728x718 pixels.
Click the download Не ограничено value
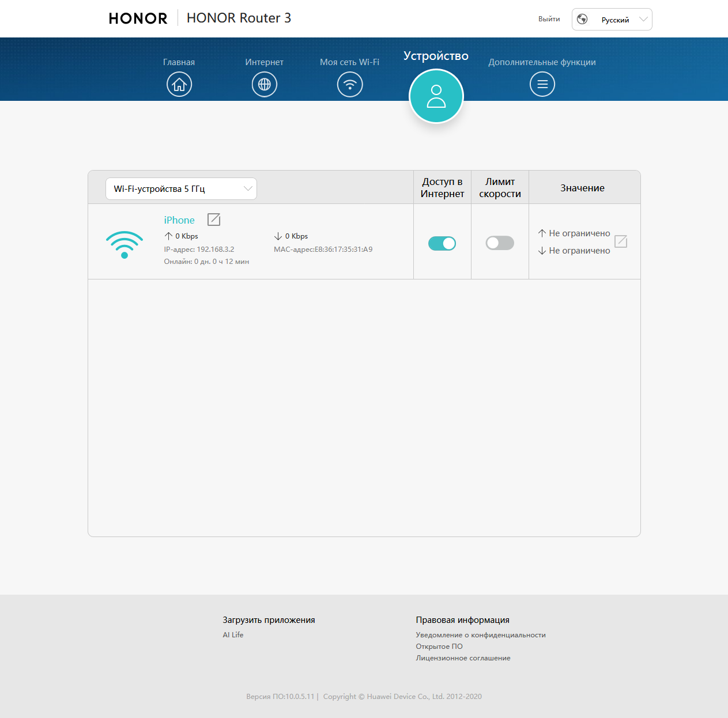pos(579,251)
